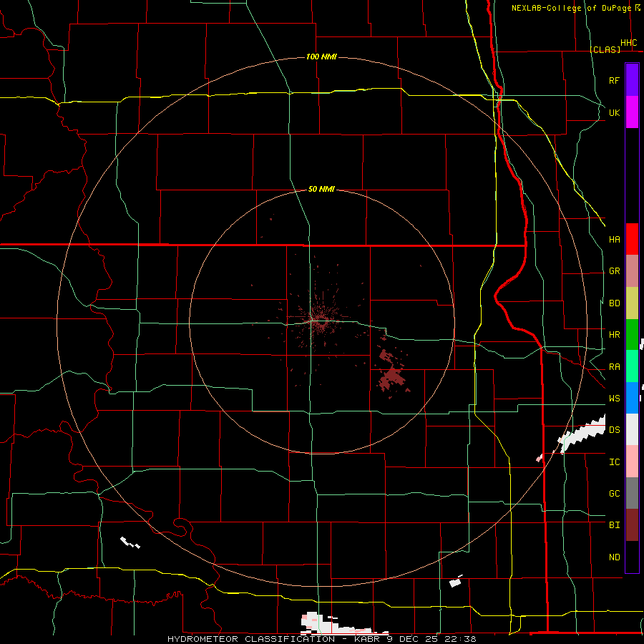The width and height of the screenshot is (644, 644).
Task: Click the "UK" legend label
Action: point(614,112)
